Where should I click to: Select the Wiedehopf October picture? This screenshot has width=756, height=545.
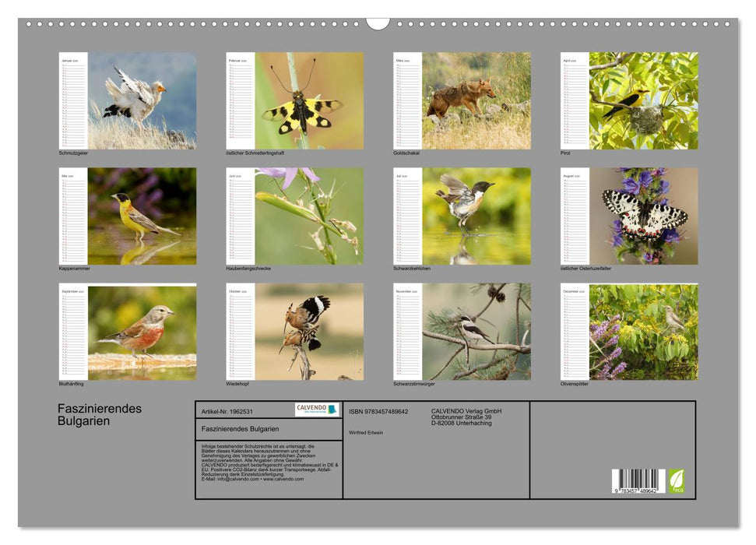pyautogui.click(x=309, y=332)
